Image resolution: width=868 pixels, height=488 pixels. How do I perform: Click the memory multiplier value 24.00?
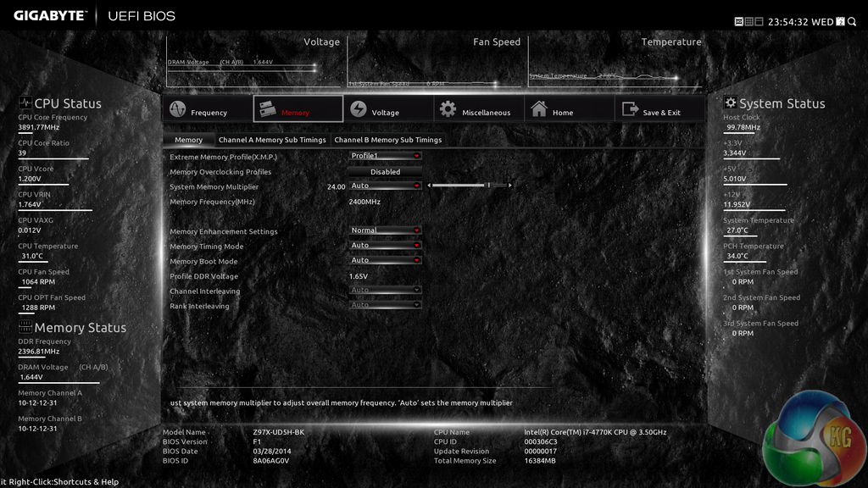click(x=336, y=187)
